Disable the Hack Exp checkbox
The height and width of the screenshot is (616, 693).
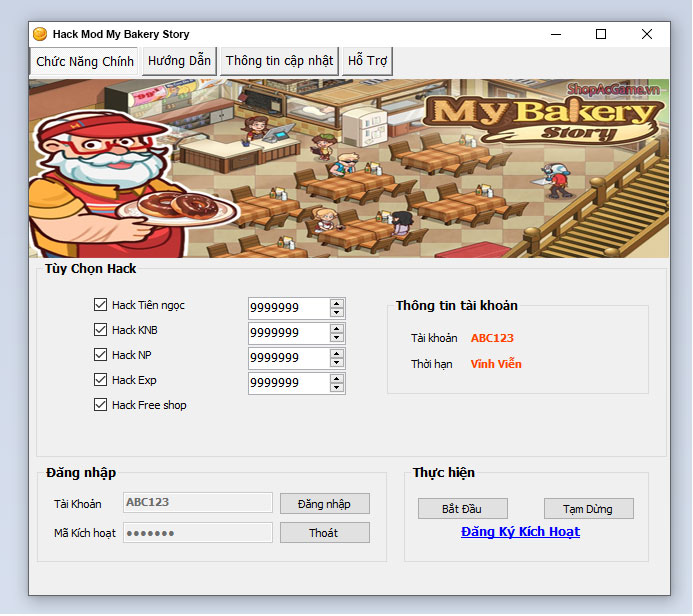[x=100, y=380]
